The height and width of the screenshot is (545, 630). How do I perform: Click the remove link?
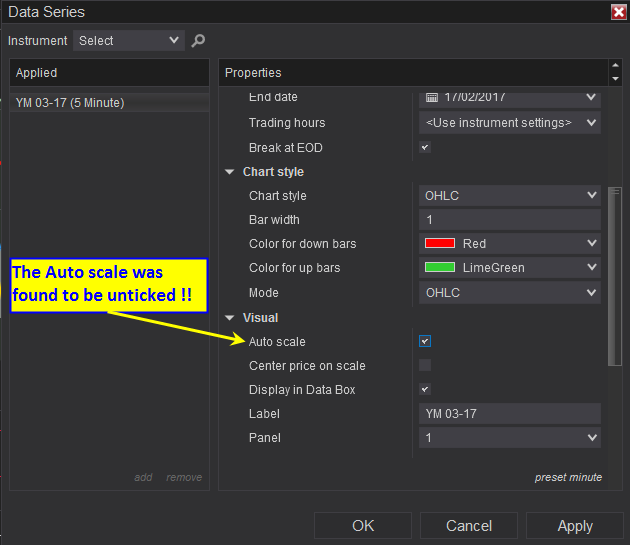184,477
